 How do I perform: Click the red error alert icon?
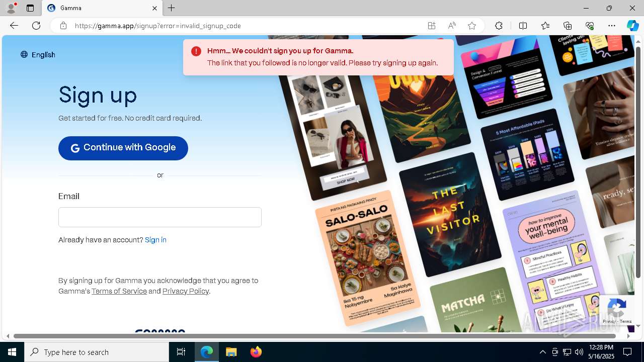196,51
